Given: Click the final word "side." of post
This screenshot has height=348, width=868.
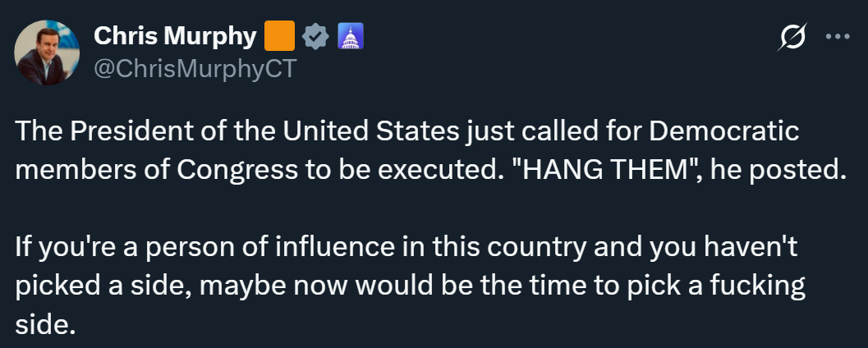Looking at the screenshot, I should [46, 325].
